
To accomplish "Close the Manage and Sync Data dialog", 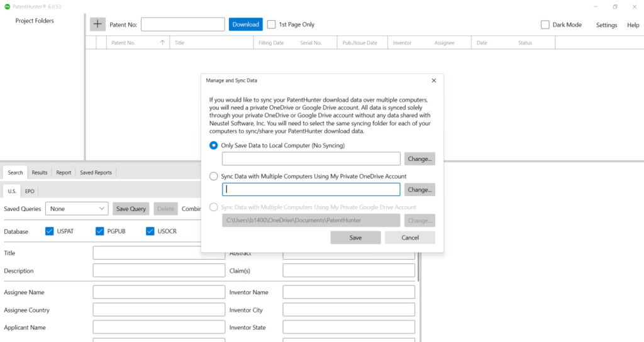I will 434,80.
